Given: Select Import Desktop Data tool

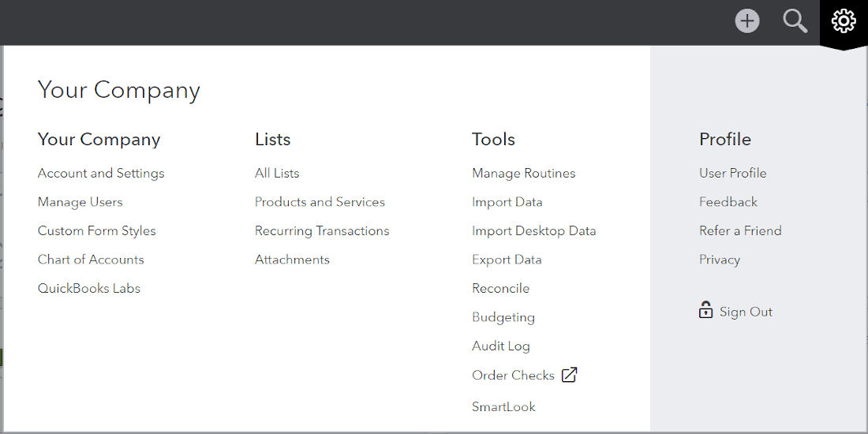Looking at the screenshot, I should pyautogui.click(x=534, y=231).
